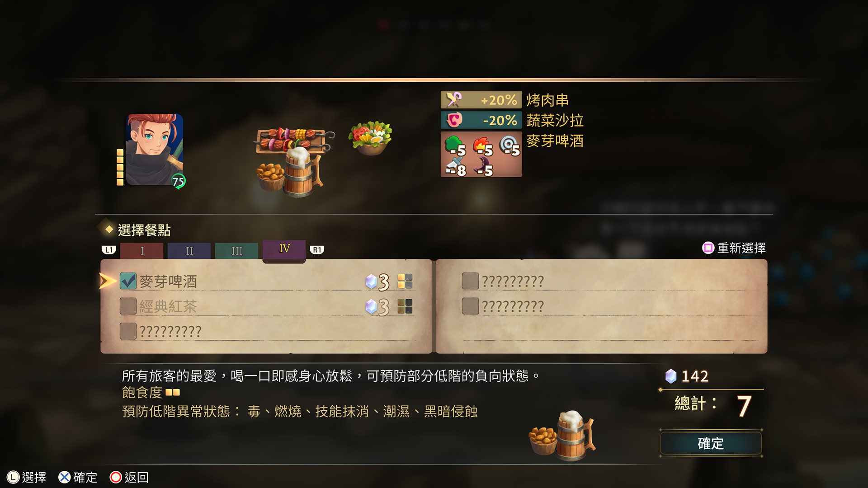Select the active tab IV
Image resolution: width=868 pixels, height=488 pixels.
click(x=284, y=249)
